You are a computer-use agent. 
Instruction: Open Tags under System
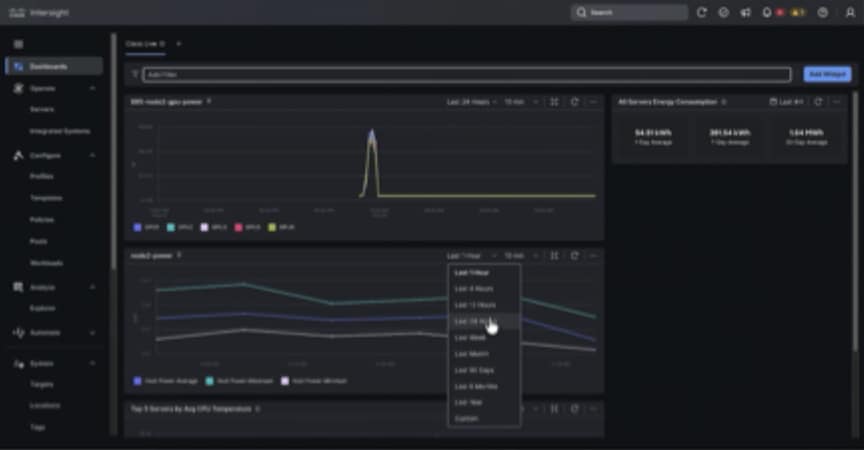pos(37,427)
